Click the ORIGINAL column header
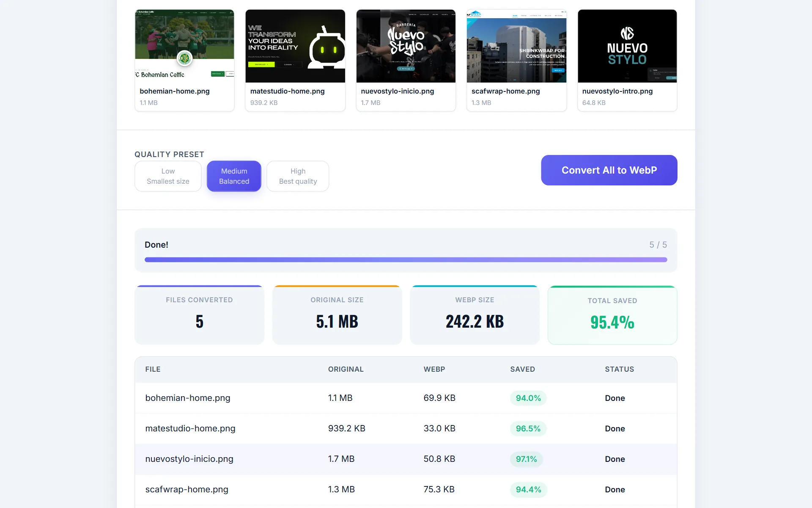Image resolution: width=812 pixels, height=508 pixels. click(346, 369)
